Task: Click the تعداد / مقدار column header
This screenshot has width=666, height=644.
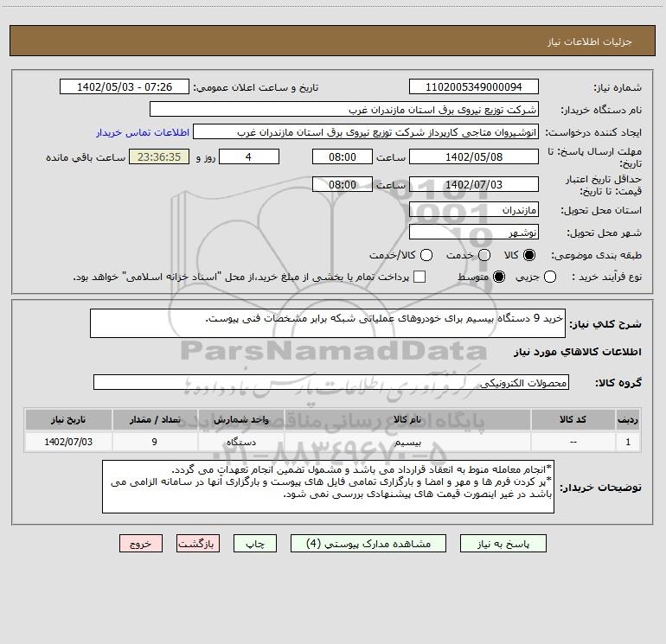Action: (155, 419)
